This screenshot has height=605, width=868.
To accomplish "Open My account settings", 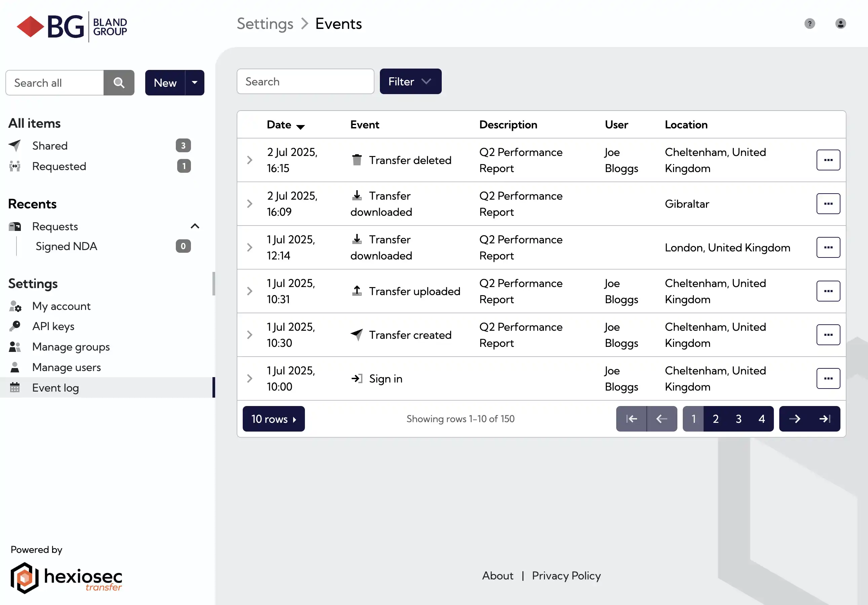I will click(61, 306).
